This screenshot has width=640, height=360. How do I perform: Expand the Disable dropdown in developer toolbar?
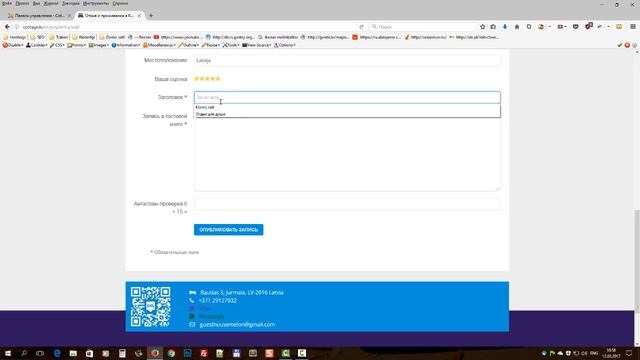click(x=13, y=45)
